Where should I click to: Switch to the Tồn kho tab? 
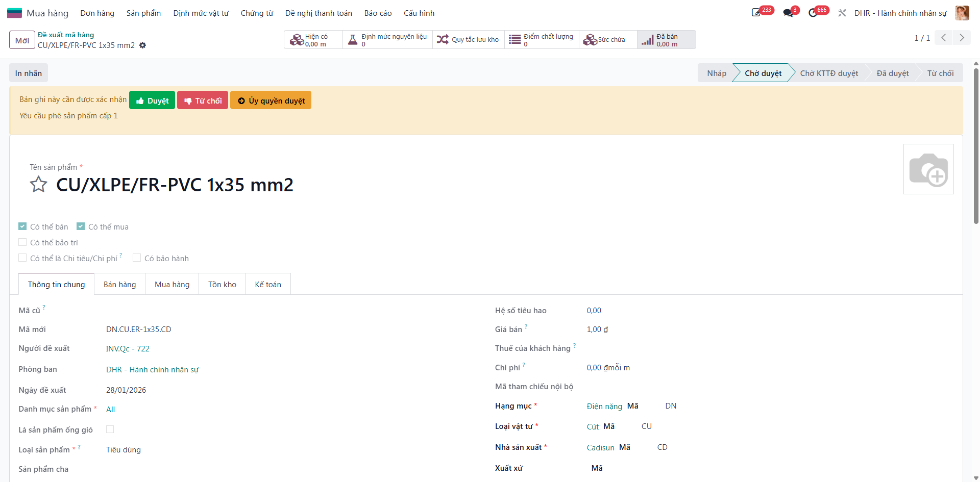click(222, 284)
